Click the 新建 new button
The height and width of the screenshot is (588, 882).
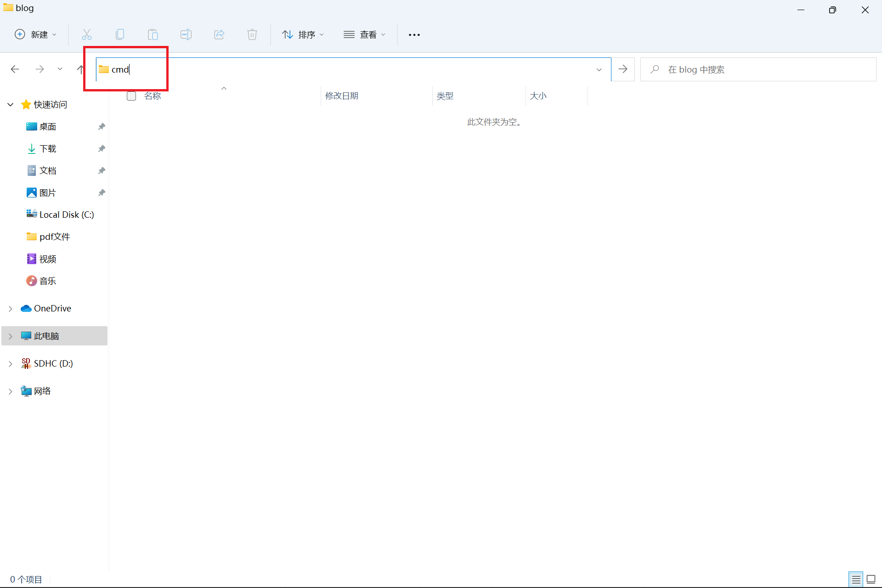click(x=36, y=34)
